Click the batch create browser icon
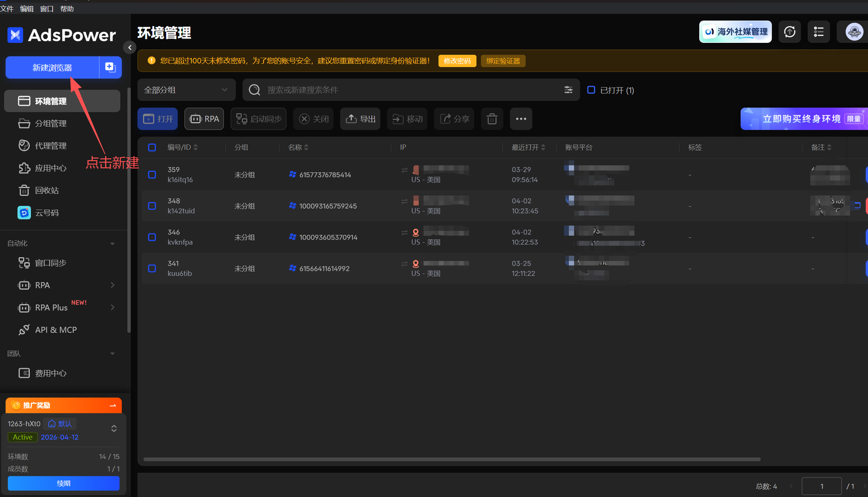Screen dimensions: 868x497 pos(110,67)
